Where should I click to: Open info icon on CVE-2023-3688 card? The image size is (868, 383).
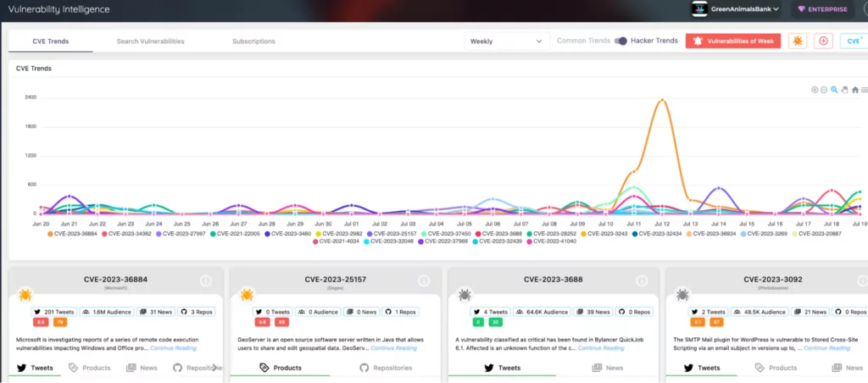click(642, 281)
